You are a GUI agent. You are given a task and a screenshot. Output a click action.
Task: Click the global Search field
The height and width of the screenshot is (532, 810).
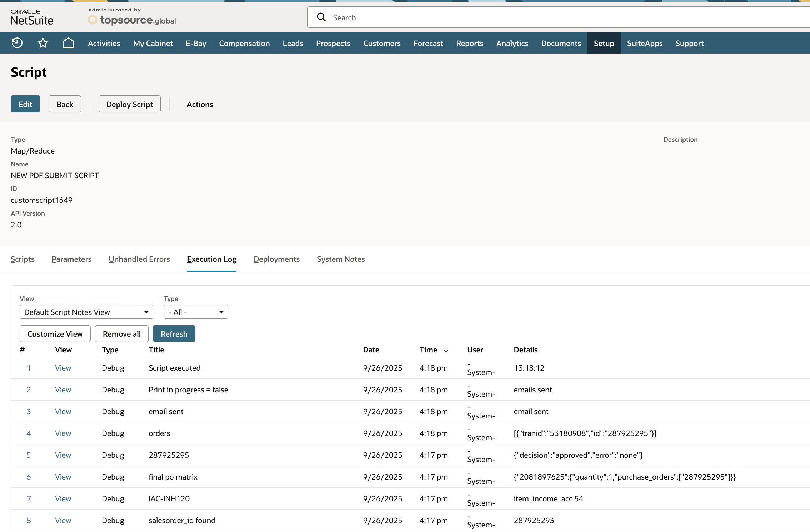[x=559, y=17]
